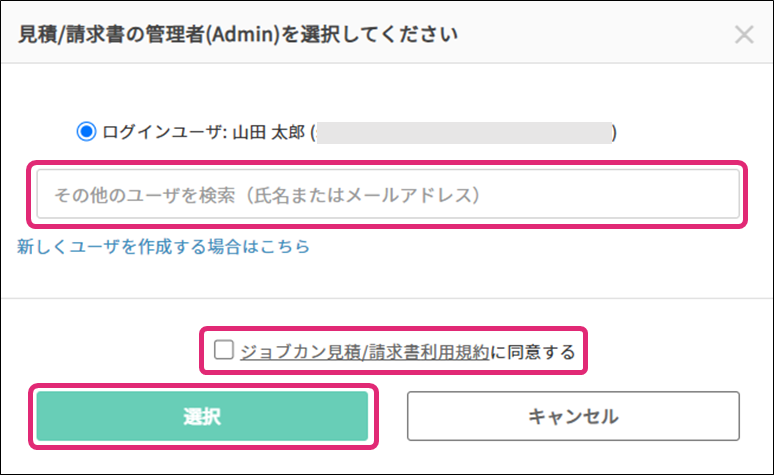Close the Admin selection dialog
This screenshot has width=774, height=475.
(x=744, y=35)
